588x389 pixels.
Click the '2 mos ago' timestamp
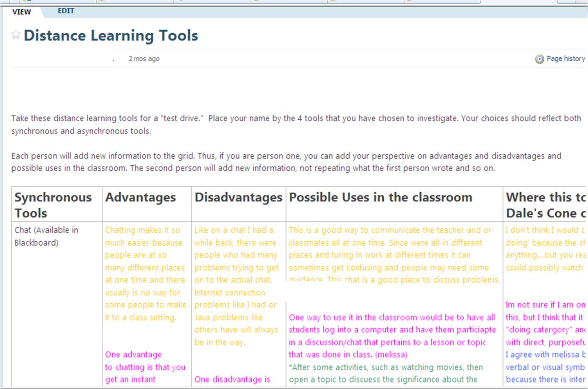point(144,59)
